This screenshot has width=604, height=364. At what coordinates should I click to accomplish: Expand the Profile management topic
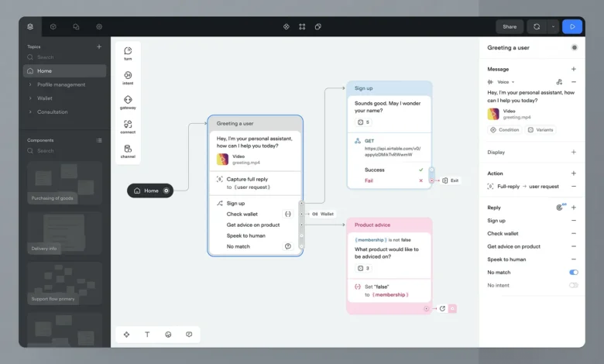click(61, 84)
